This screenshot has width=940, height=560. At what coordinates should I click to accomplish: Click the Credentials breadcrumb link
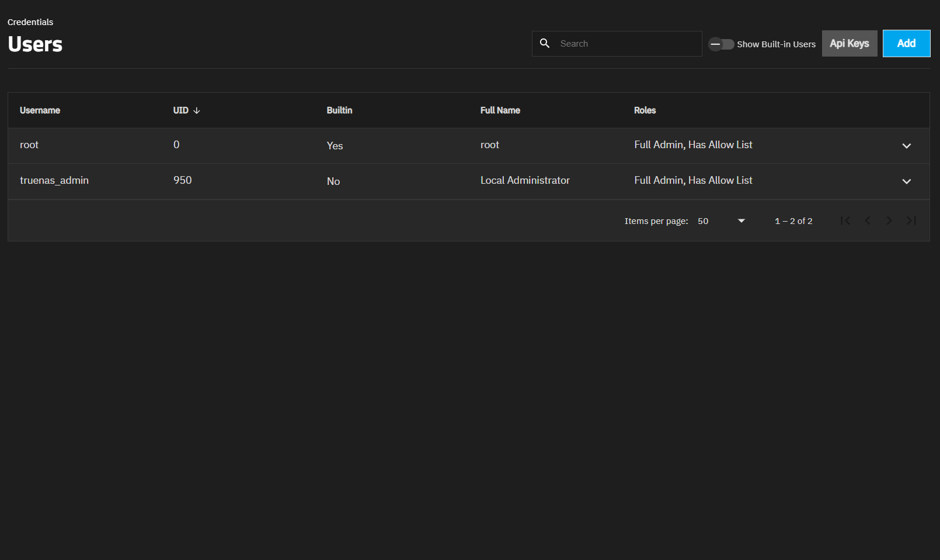click(x=30, y=22)
